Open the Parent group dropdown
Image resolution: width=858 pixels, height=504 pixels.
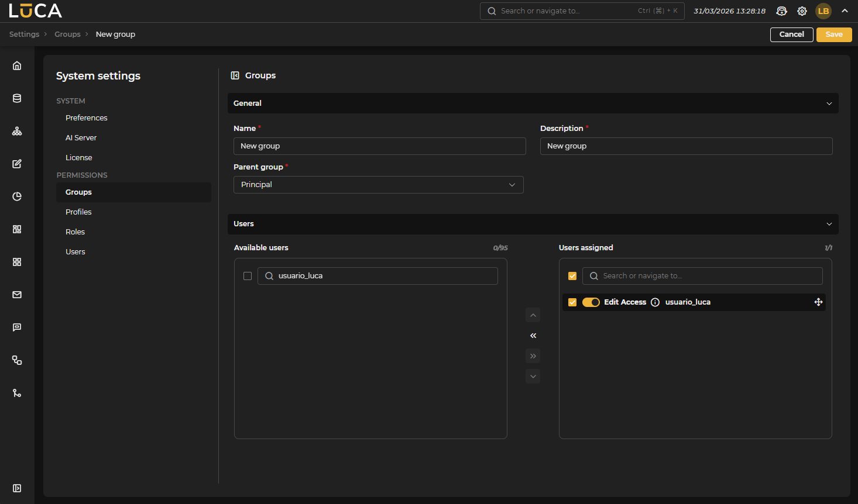click(378, 185)
